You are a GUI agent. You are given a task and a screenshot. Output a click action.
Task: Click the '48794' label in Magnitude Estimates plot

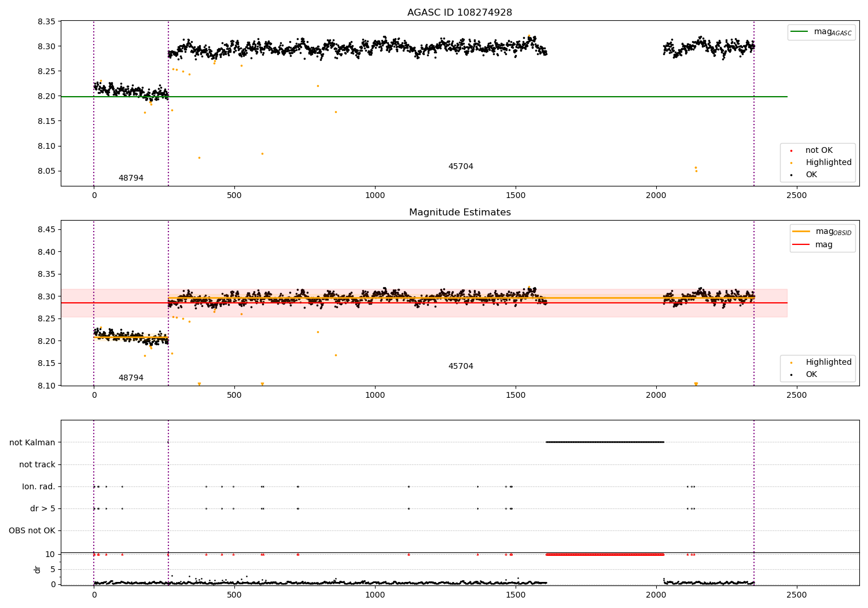131,378
